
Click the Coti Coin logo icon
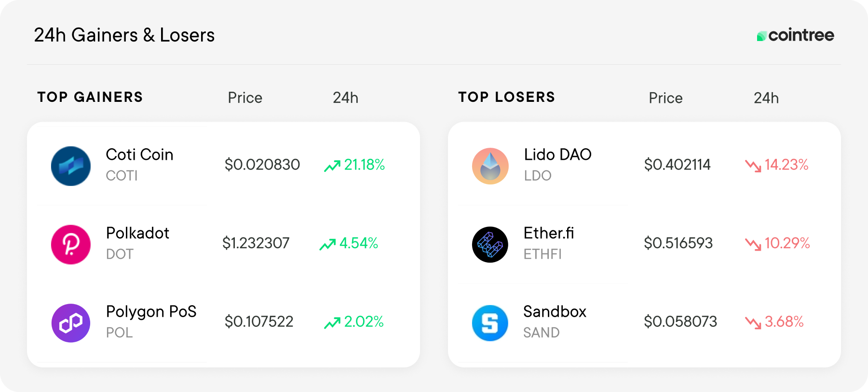point(71,166)
